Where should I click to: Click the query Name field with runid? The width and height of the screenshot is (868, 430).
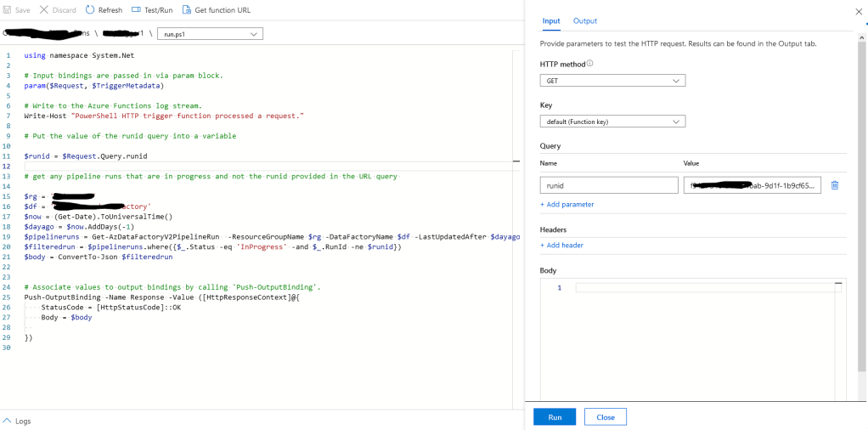click(x=608, y=185)
